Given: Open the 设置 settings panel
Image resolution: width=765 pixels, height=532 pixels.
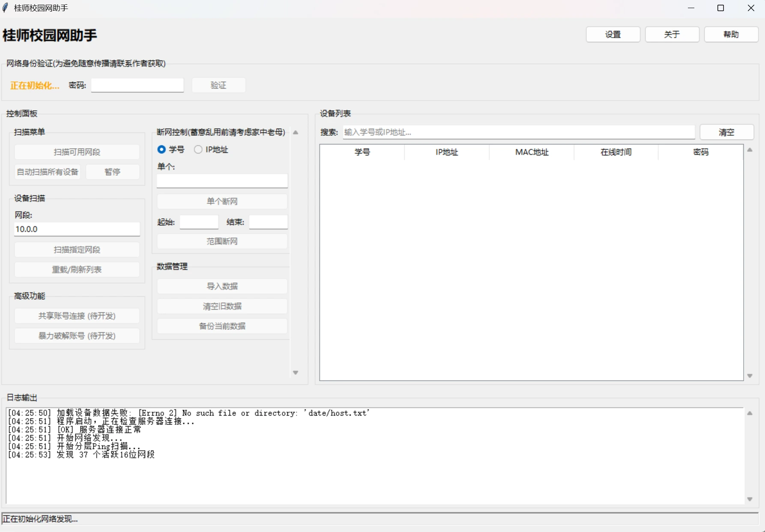Looking at the screenshot, I should (x=613, y=34).
